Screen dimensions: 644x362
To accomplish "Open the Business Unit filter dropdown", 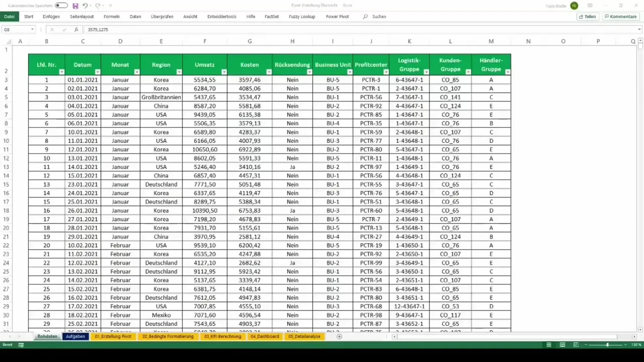I will [x=349, y=72].
